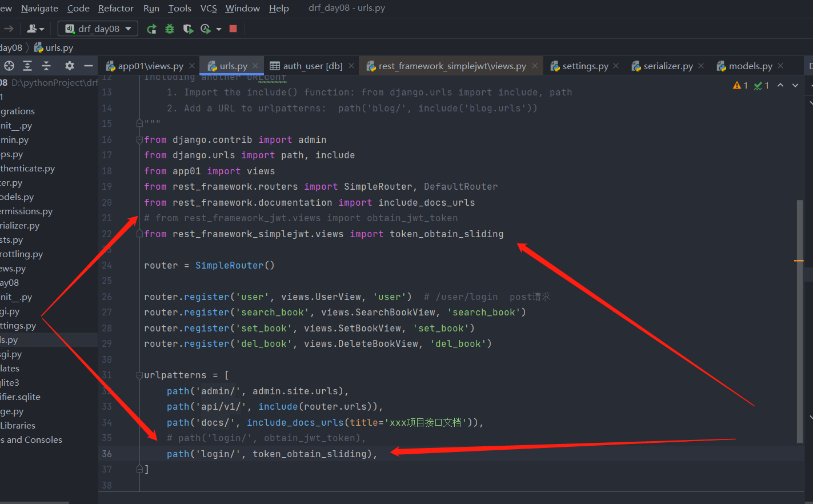Viewport: 813px width, 504px height.
Task: Fold the docstring end marker on line 15
Action: [139, 123]
